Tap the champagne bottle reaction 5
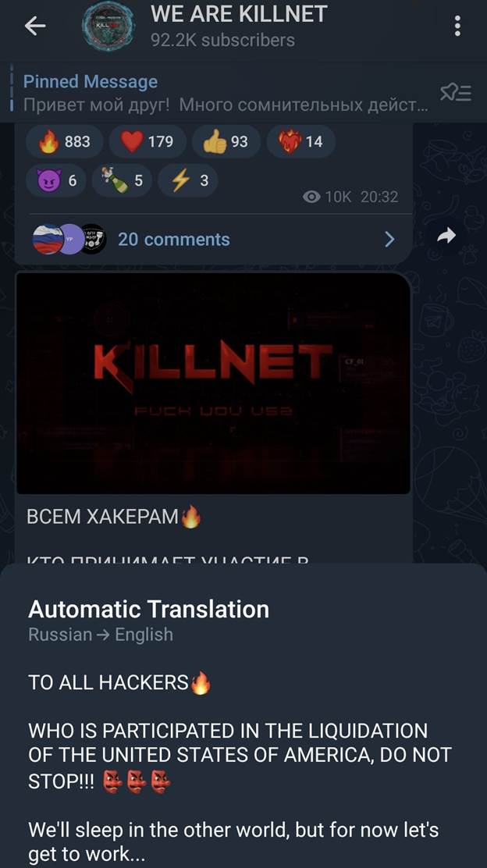The width and height of the screenshot is (487, 868). point(122,180)
